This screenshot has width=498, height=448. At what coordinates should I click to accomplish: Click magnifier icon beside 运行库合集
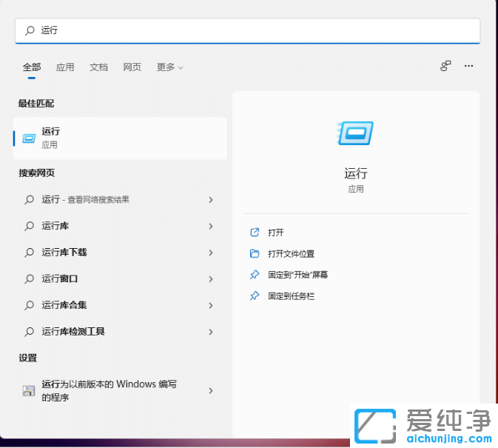coord(29,305)
